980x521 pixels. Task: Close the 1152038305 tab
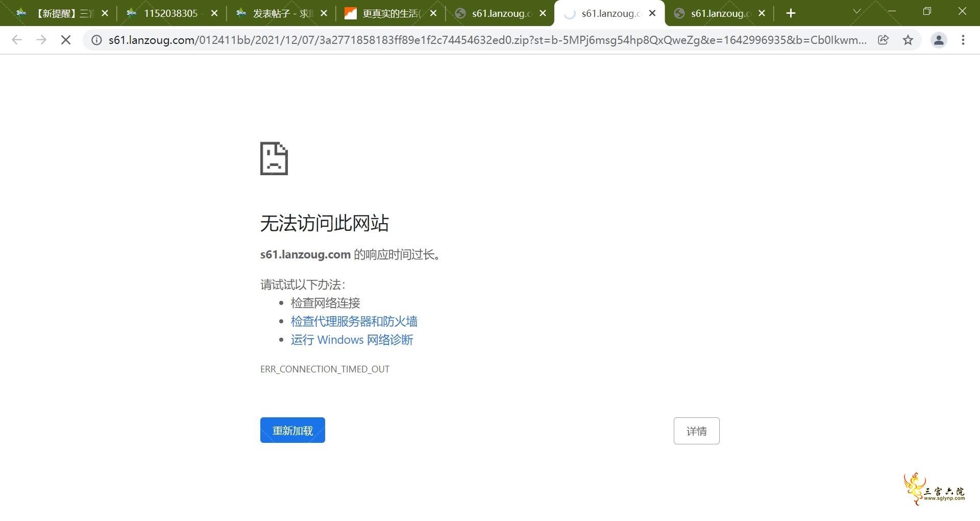click(214, 13)
